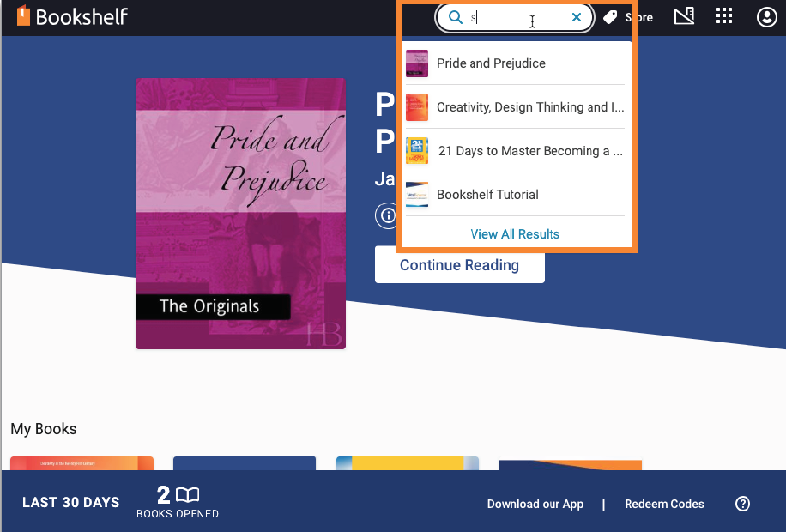Click the help question mark icon
This screenshot has height=532, width=786.
(743, 504)
